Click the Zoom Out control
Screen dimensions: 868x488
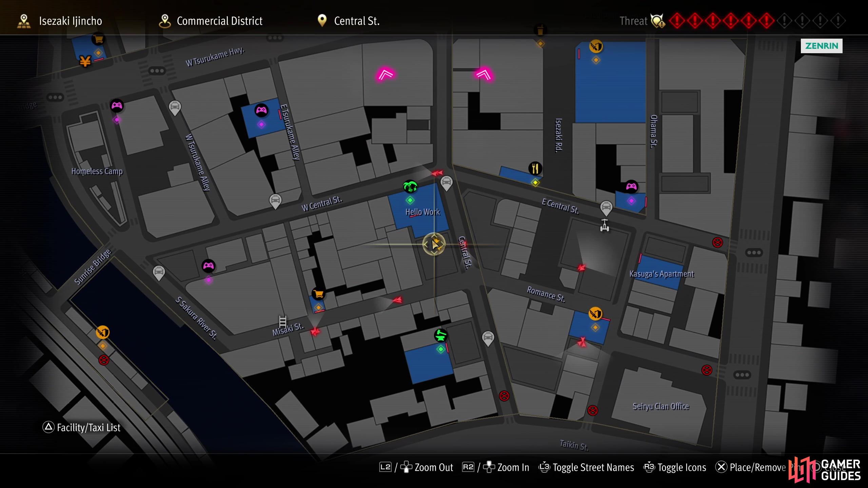coord(416,467)
